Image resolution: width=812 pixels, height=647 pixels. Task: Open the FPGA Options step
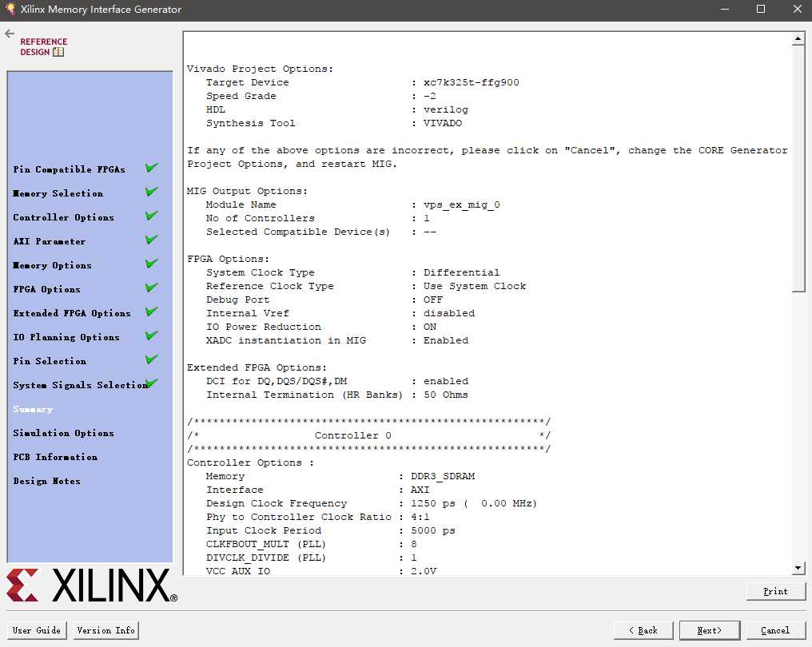pyautogui.click(x=46, y=289)
